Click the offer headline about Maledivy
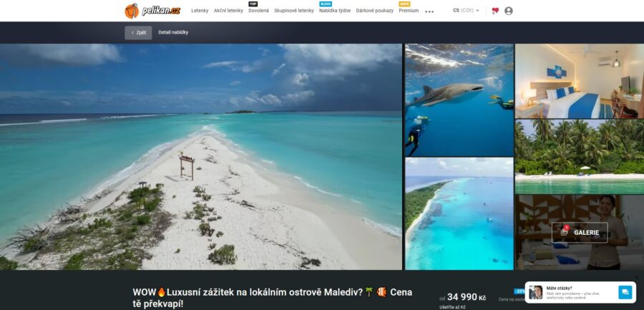Screen dimensions: 644x310 click(273, 298)
